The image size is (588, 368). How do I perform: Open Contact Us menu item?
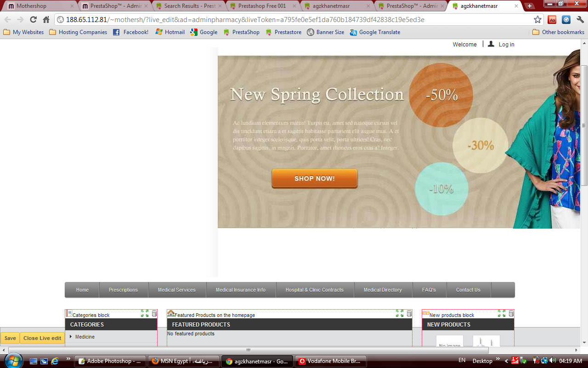(x=468, y=290)
